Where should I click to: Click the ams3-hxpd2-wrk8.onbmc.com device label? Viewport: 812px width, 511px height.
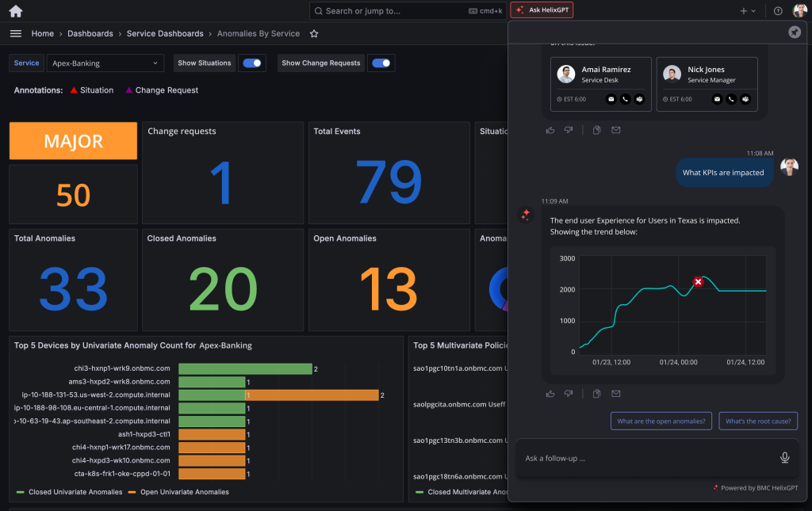119,382
